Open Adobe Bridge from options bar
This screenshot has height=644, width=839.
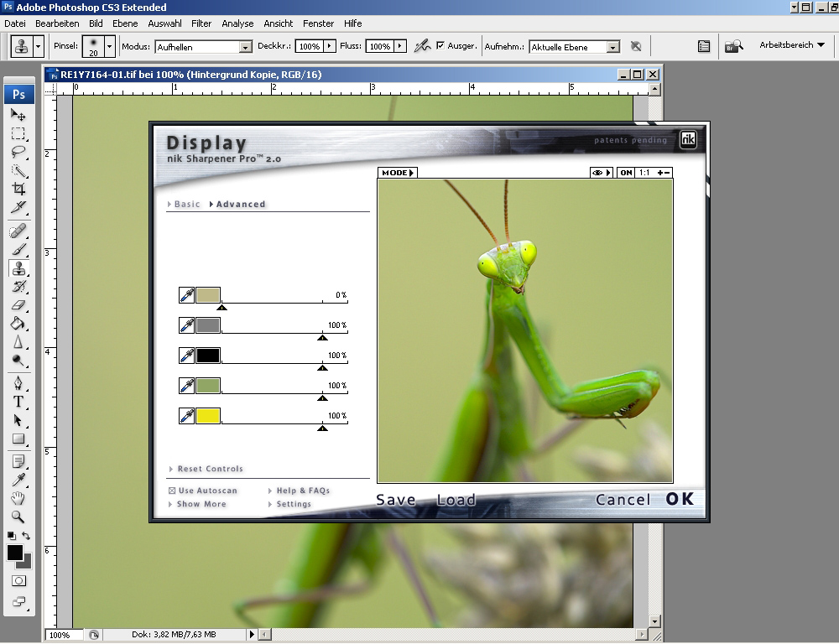(734, 46)
